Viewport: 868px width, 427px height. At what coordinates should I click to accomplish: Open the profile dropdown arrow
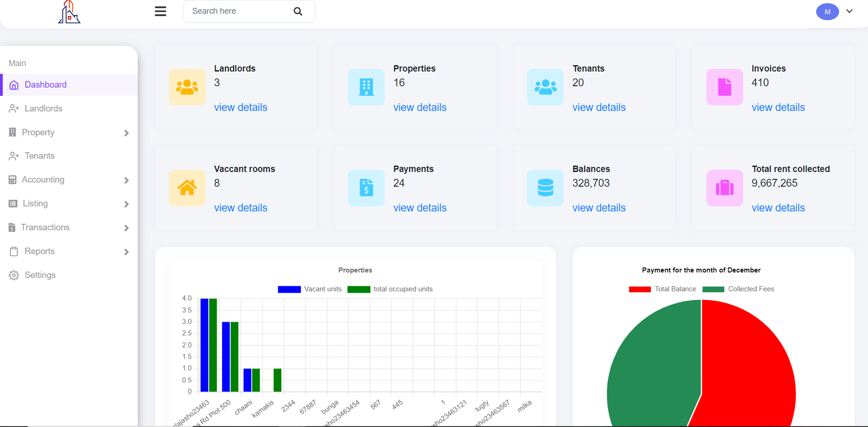pyautogui.click(x=850, y=11)
